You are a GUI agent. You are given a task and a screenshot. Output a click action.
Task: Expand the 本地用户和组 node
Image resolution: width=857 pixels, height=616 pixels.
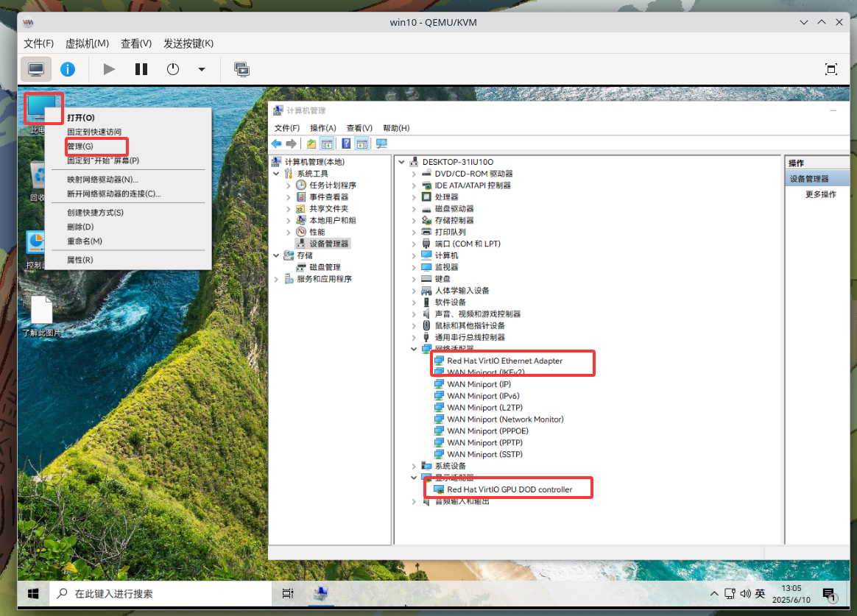[x=289, y=221]
